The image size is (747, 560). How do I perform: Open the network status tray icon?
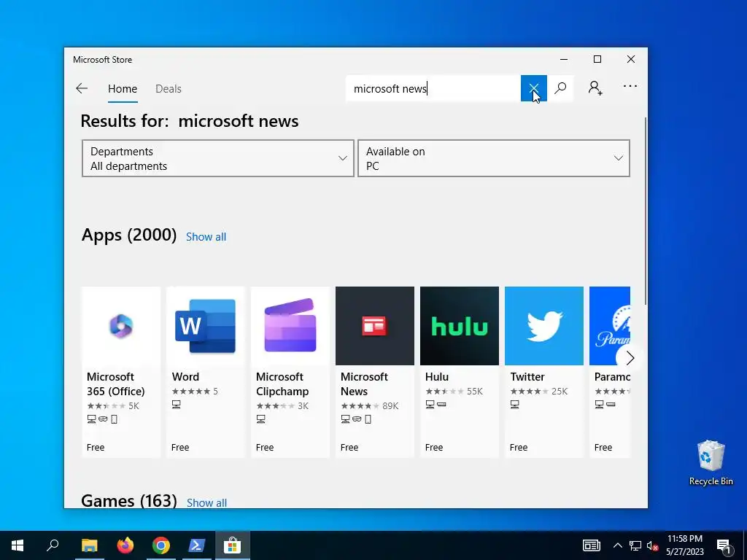(x=635, y=545)
